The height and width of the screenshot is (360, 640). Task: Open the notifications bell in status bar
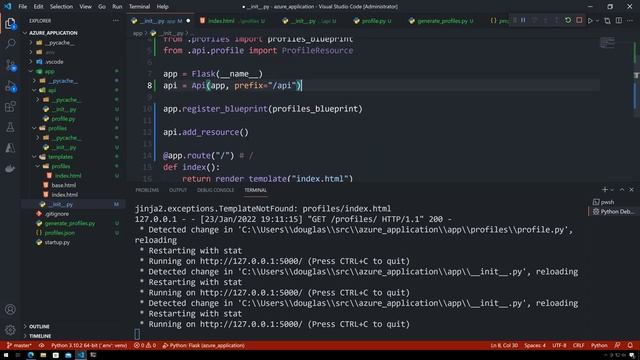pyautogui.click(x=630, y=345)
